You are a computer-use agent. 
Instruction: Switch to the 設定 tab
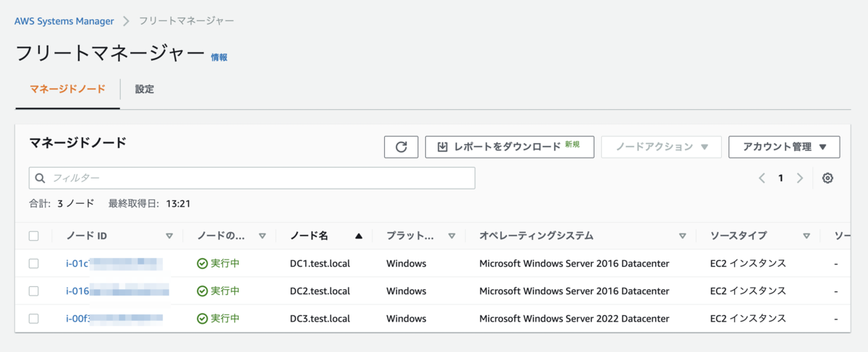tap(145, 90)
